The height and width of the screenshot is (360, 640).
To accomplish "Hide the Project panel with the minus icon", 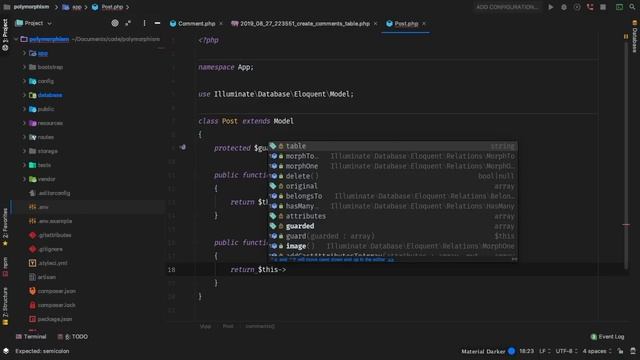I will point(157,23).
